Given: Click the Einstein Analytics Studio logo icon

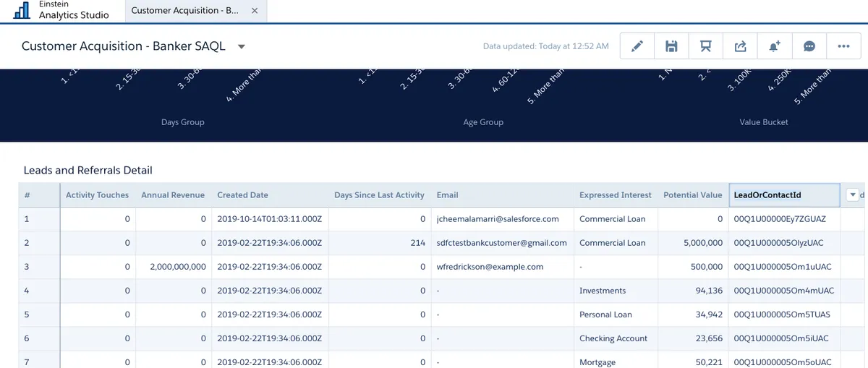Looking at the screenshot, I should pyautogui.click(x=22, y=11).
